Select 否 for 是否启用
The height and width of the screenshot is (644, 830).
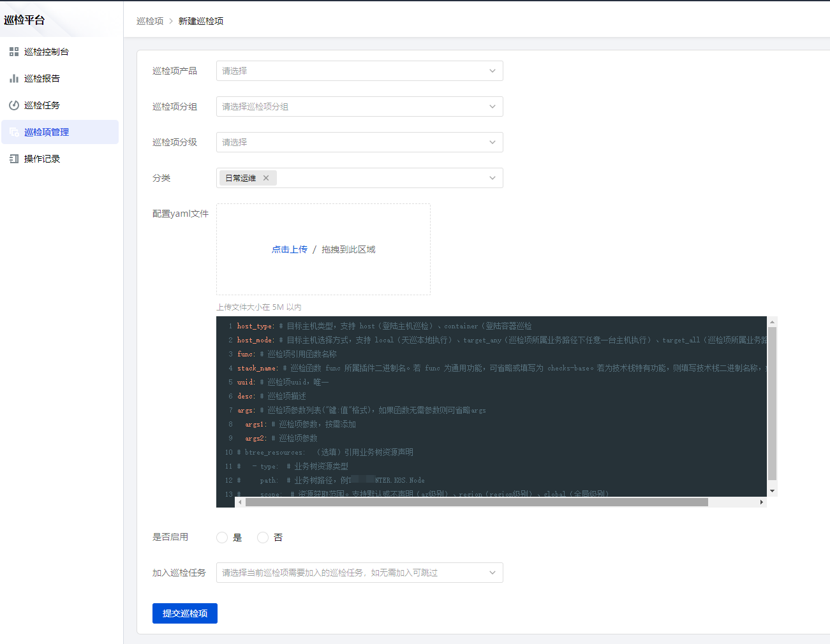tap(263, 538)
